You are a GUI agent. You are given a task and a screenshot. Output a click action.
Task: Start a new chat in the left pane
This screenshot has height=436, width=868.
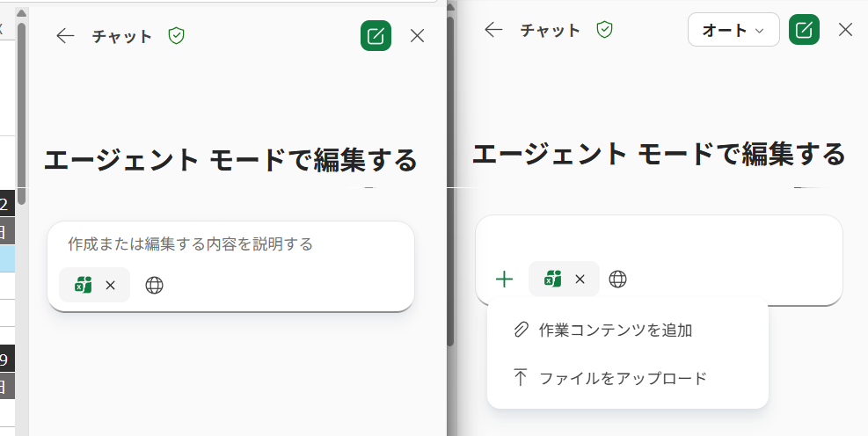point(376,36)
